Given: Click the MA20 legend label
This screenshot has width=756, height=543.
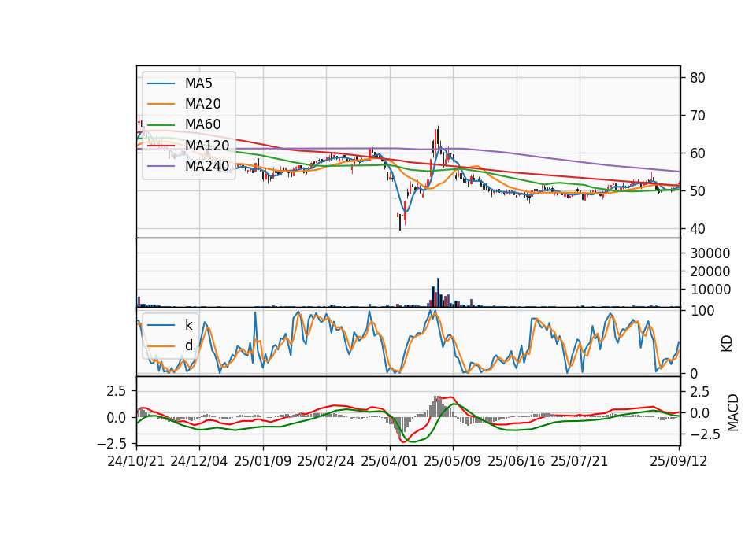Looking at the screenshot, I should point(202,104).
